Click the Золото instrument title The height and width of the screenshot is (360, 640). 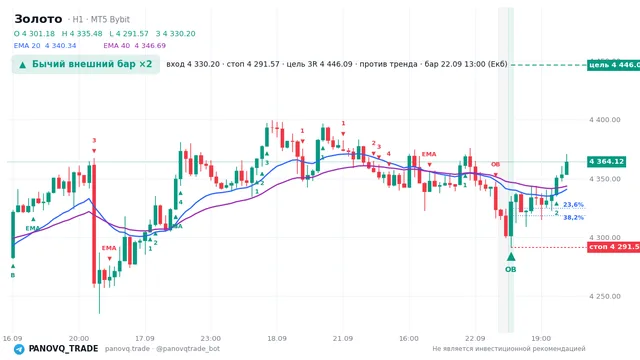[x=38, y=19]
